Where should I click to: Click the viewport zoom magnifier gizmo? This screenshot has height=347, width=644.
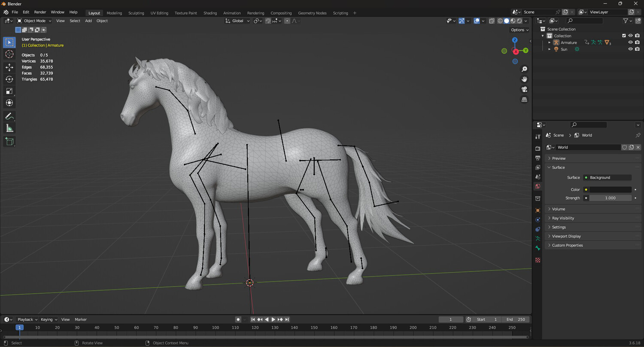524,69
